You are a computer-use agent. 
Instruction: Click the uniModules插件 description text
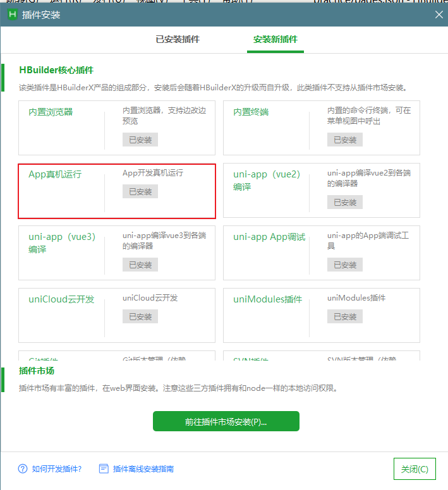click(x=356, y=298)
